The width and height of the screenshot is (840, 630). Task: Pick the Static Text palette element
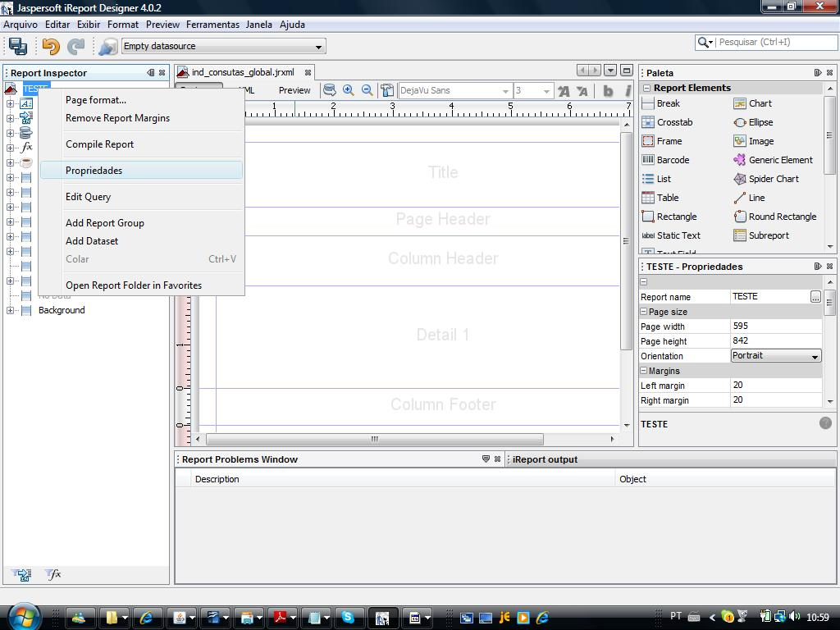click(x=671, y=235)
